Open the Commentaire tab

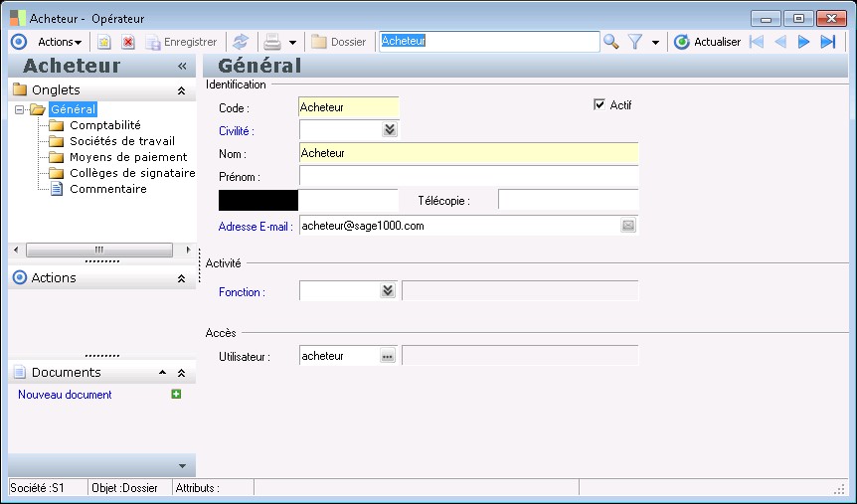[x=108, y=189]
